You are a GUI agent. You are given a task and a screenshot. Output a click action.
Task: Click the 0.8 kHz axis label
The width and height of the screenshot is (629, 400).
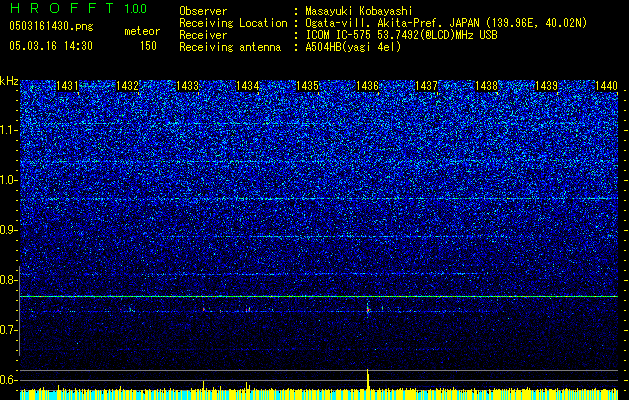(x=9, y=280)
